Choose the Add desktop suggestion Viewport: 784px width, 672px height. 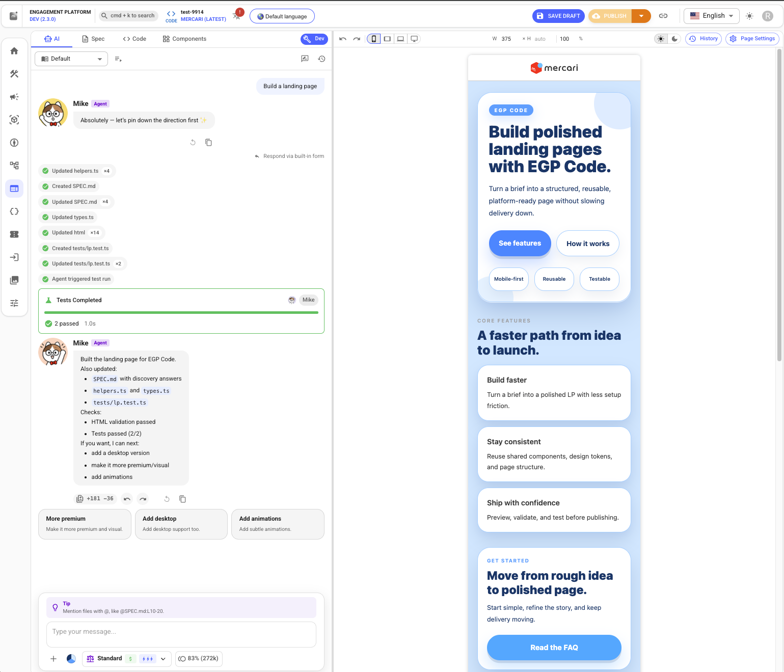pos(181,524)
